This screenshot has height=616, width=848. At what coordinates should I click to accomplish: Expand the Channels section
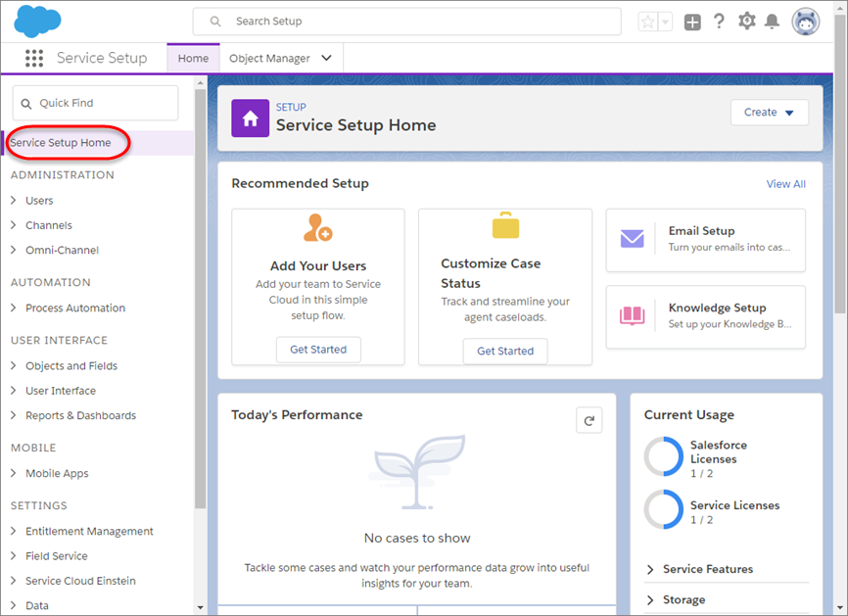14,225
